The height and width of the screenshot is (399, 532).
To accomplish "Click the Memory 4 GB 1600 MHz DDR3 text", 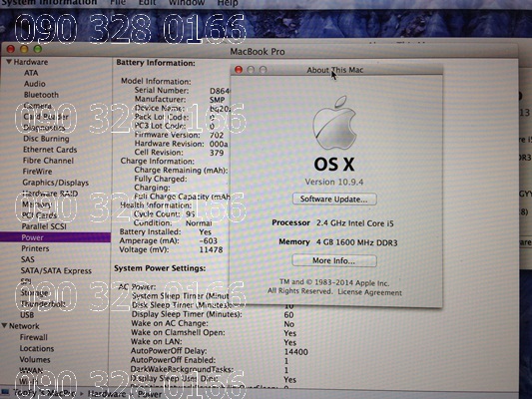I will coord(357,242).
